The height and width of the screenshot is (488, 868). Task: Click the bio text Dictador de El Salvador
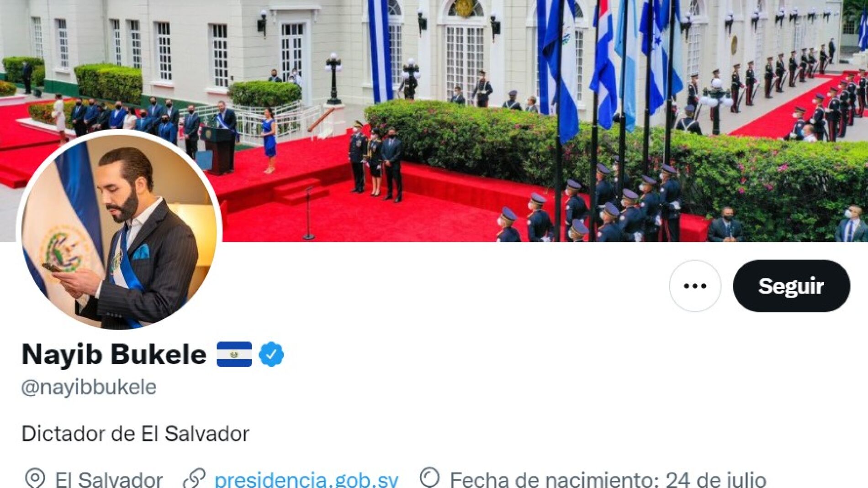click(135, 434)
